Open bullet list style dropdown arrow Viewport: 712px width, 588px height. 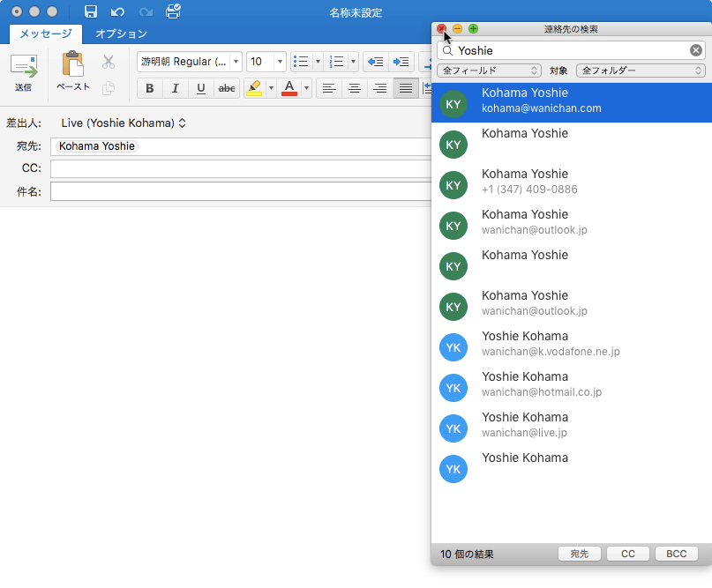[x=318, y=61]
